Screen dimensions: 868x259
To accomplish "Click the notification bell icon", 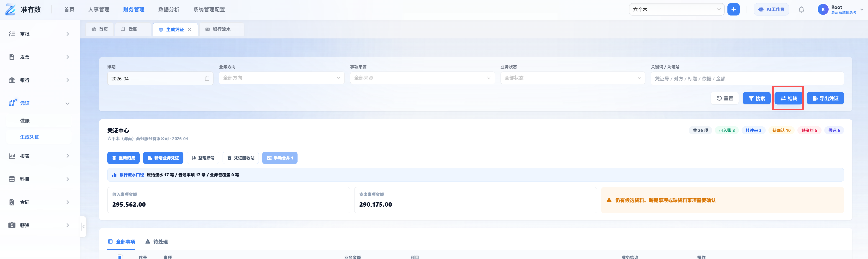I will coord(801,9).
